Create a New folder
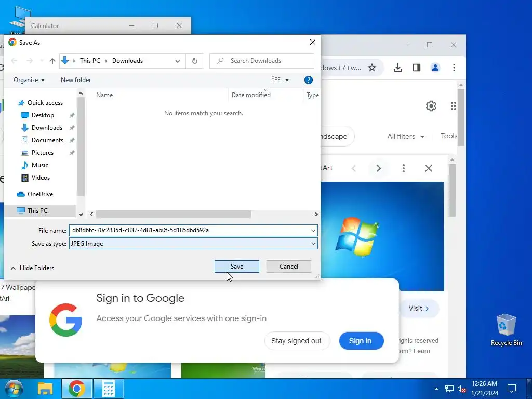The image size is (532, 399). [x=76, y=80]
